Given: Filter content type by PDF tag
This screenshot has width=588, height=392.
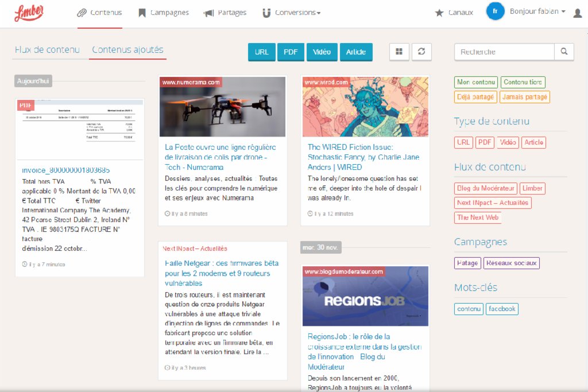Looking at the screenshot, I should click(485, 142).
